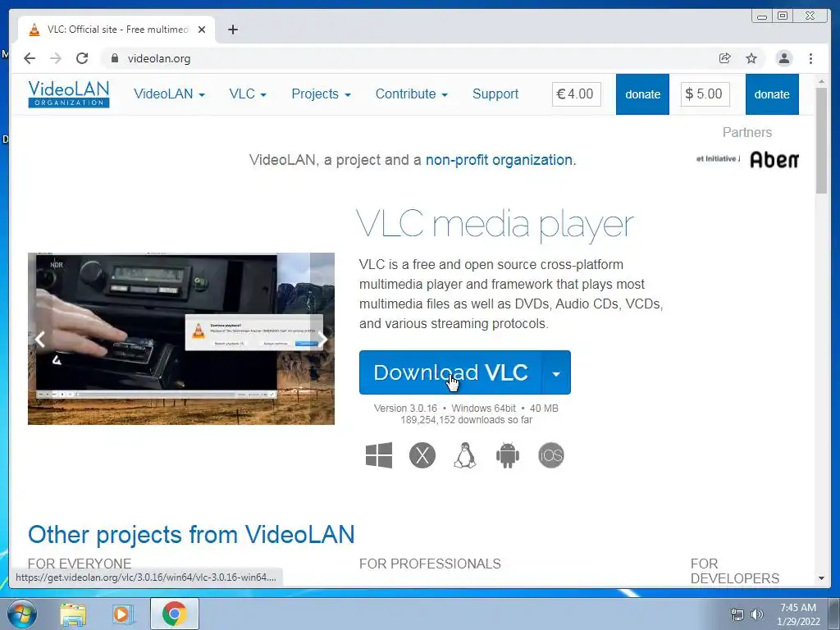Click the VLC Official site tab
Viewport: 840px width, 630px height.
[116, 30]
